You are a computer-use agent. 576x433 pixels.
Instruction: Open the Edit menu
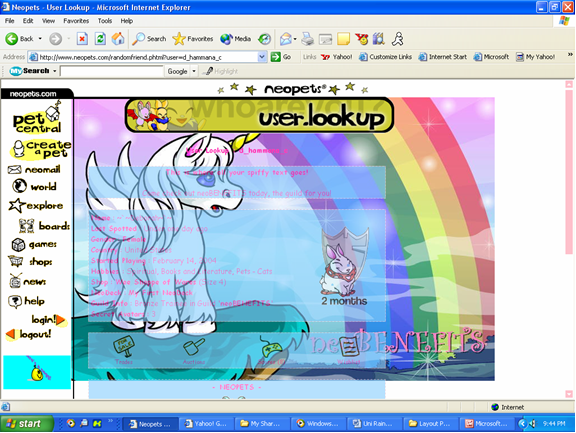pos(28,21)
